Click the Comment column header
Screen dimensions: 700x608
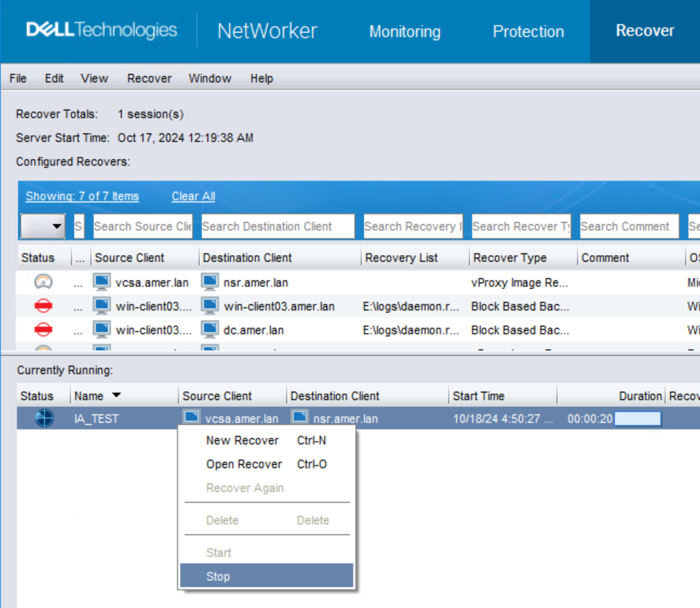[632, 257]
